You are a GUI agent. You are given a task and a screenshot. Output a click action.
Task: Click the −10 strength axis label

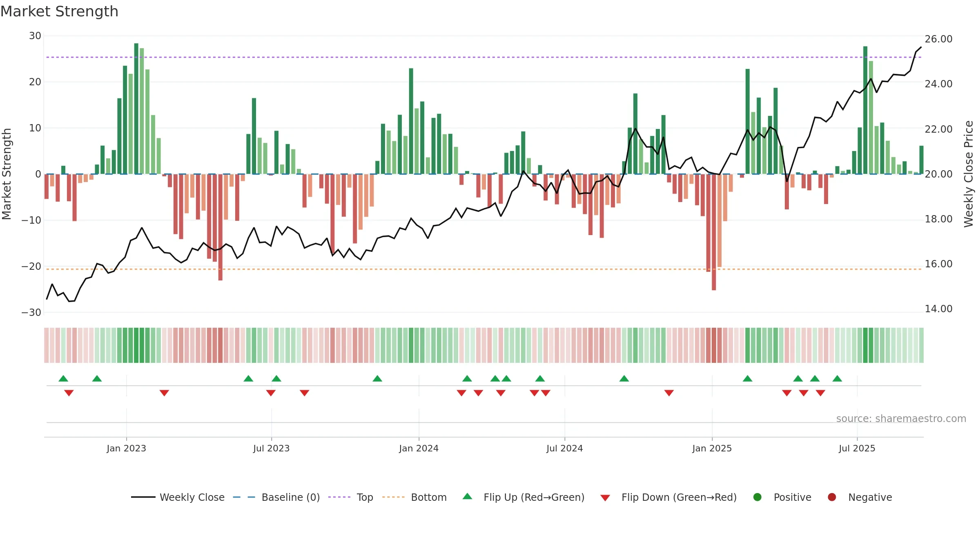(31, 220)
